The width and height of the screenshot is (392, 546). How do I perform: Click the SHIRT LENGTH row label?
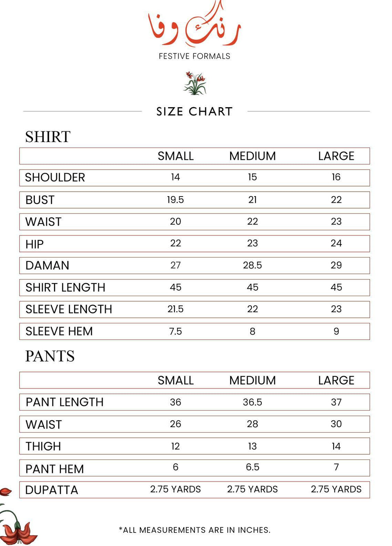[x=65, y=288]
